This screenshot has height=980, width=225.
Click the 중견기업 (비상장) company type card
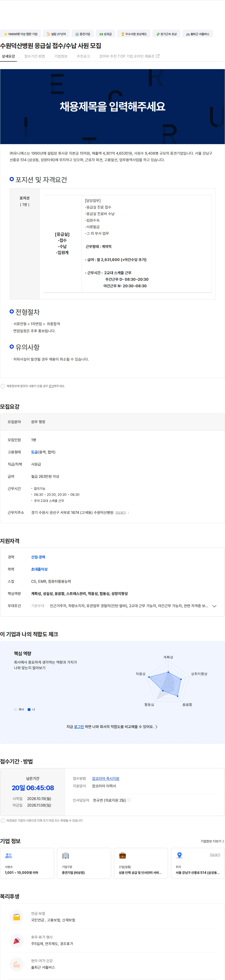tap(84, 863)
